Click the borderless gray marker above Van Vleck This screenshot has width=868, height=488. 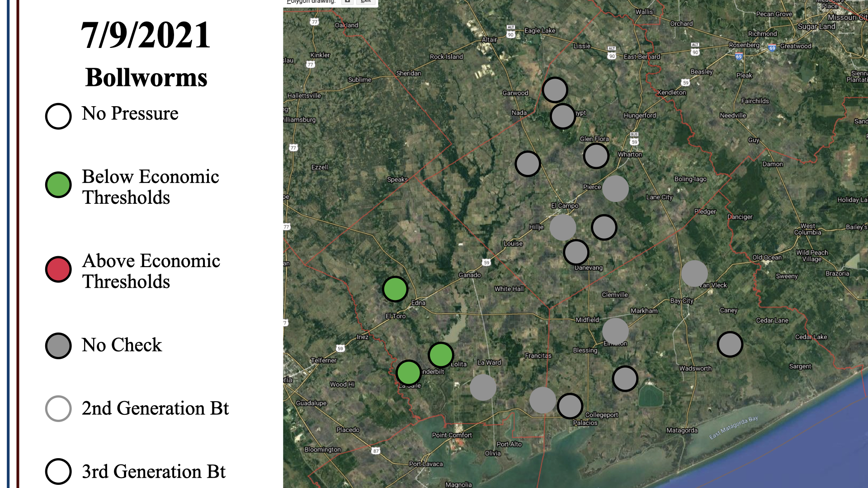click(694, 273)
